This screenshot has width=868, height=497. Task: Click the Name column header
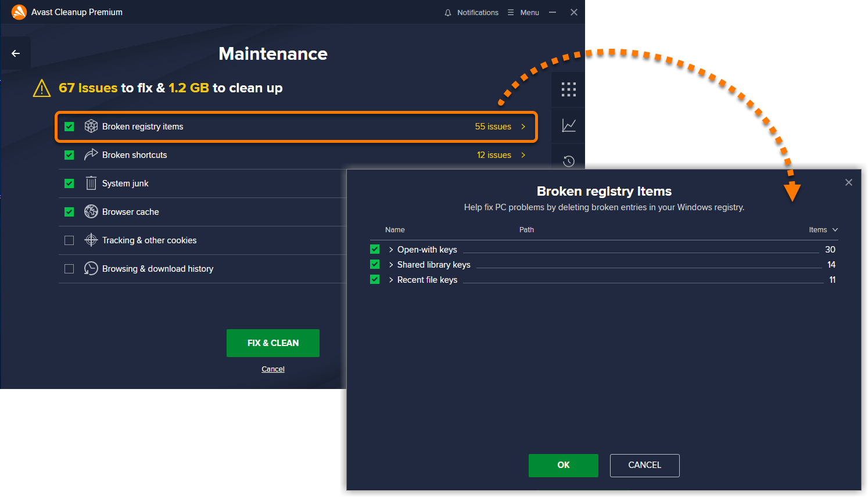[395, 230]
